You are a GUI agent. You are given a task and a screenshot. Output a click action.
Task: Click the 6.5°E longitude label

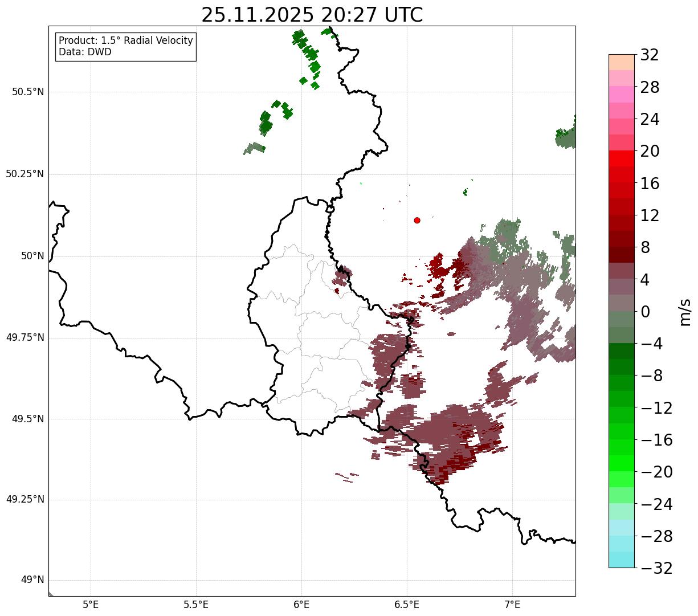[407, 604]
